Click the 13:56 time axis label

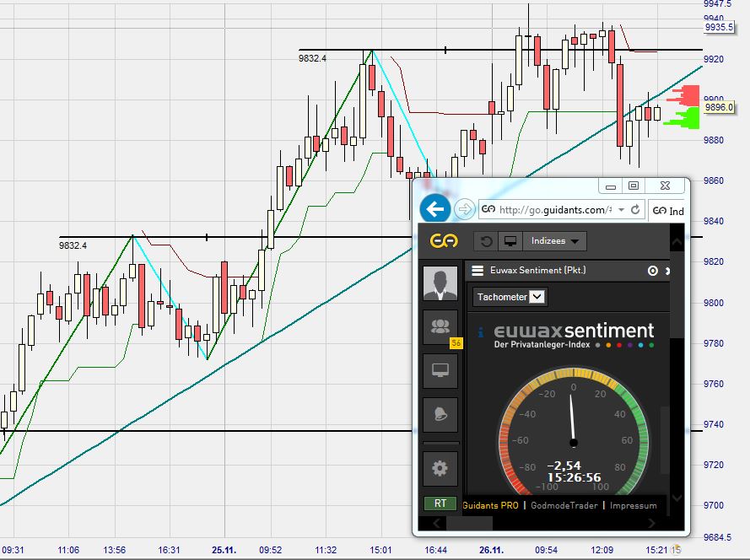[x=115, y=550]
